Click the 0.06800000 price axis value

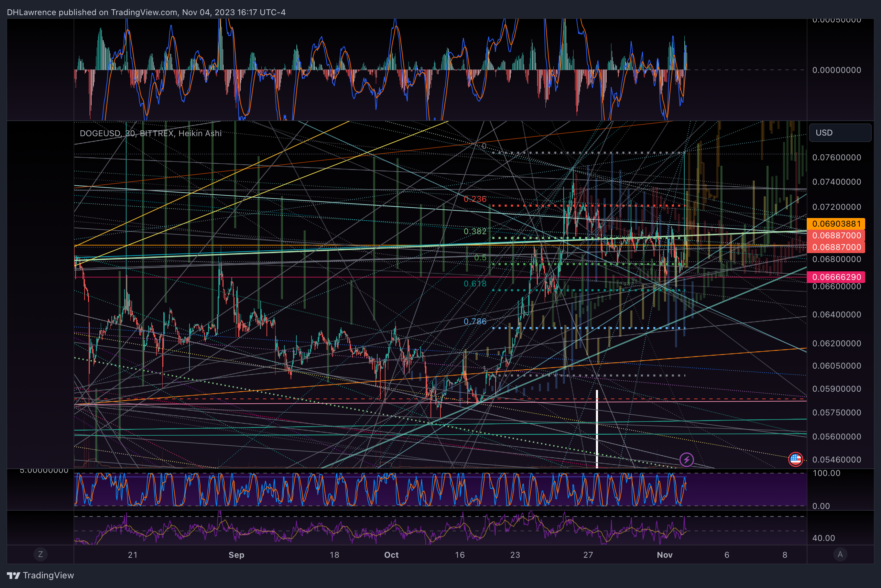click(x=837, y=260)
